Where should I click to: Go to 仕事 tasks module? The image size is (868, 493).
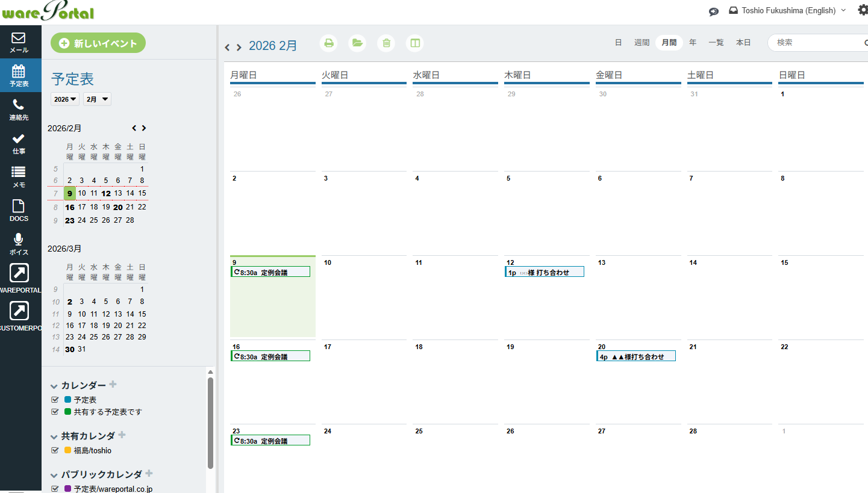click(19, 143)
